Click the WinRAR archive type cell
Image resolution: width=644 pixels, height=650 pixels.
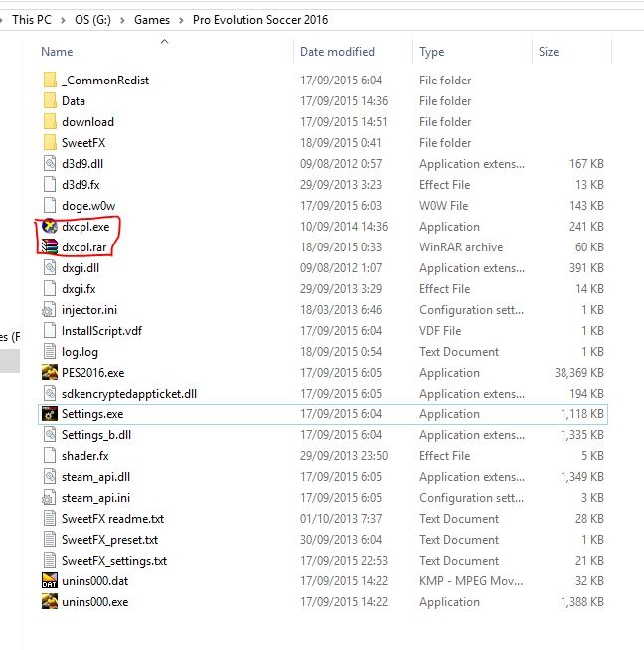click(461, 247)
